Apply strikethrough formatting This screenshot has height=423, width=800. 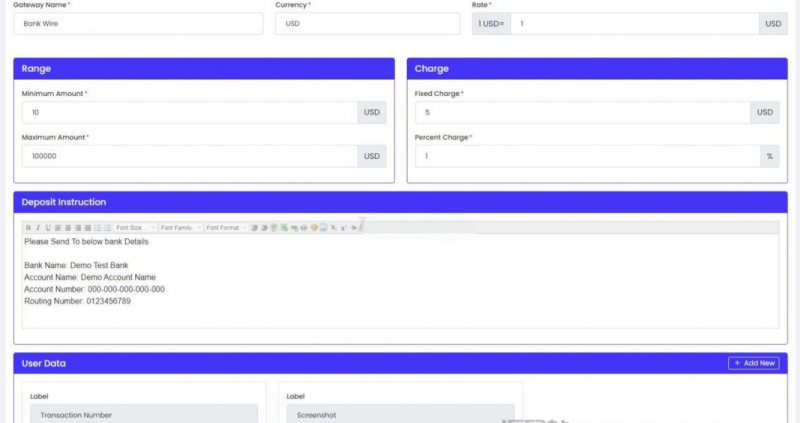[353, 228]
